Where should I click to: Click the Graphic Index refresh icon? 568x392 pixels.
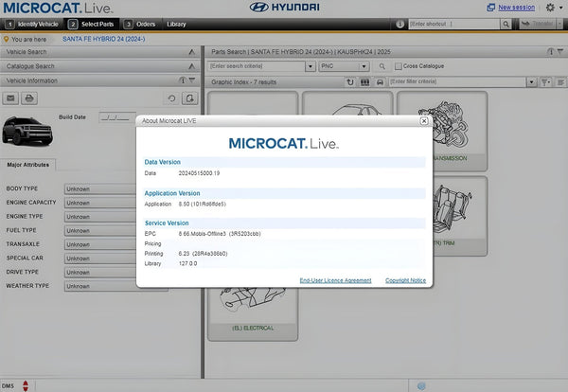(350, 82)
